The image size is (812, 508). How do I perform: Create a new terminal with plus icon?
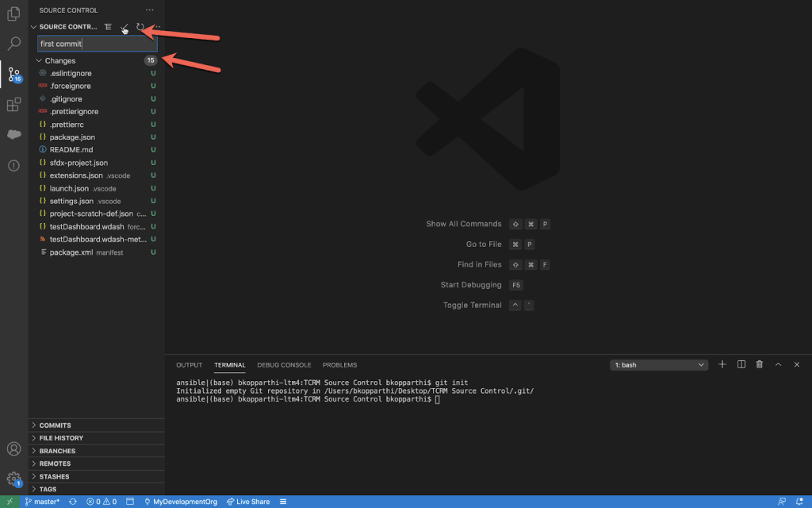tap(722, 364)
